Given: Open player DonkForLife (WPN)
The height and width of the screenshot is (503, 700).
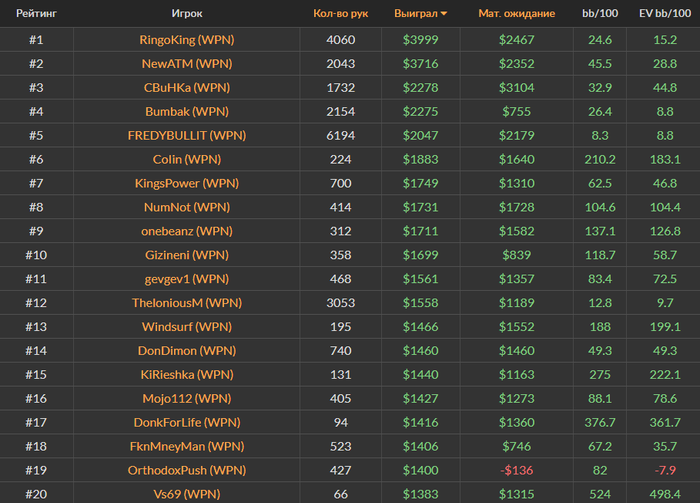Looking at the screenshot, I should [x=187, y=423].
